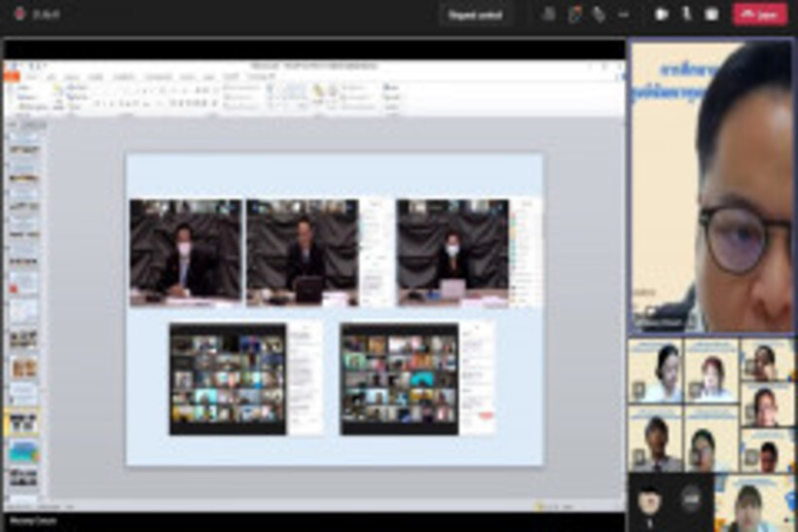
Task: Toggle the microphone mute button
Action: [686, 15]
